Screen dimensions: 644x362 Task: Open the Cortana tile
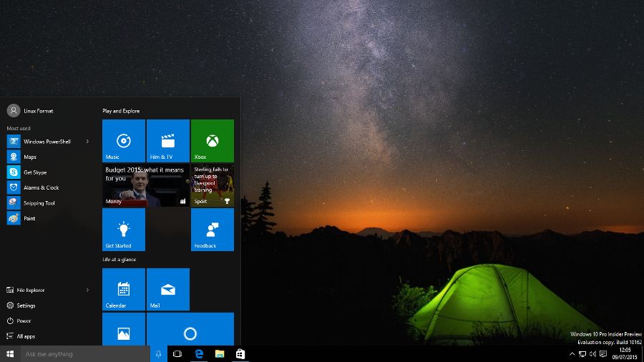point(190,329)
